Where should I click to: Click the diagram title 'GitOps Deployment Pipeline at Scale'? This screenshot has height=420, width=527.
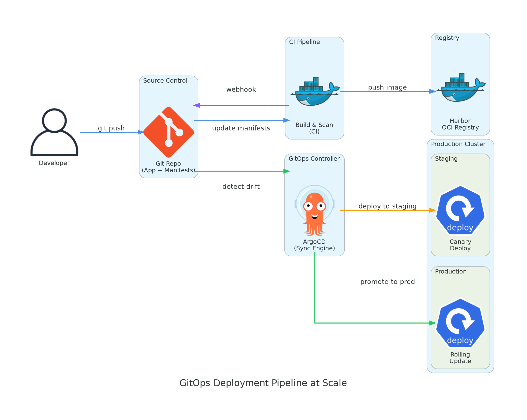coord(263,383)
